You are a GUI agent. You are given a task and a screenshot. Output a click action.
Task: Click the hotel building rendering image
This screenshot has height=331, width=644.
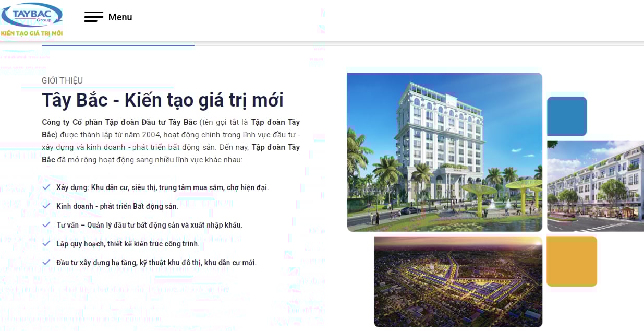click(444, 151)
